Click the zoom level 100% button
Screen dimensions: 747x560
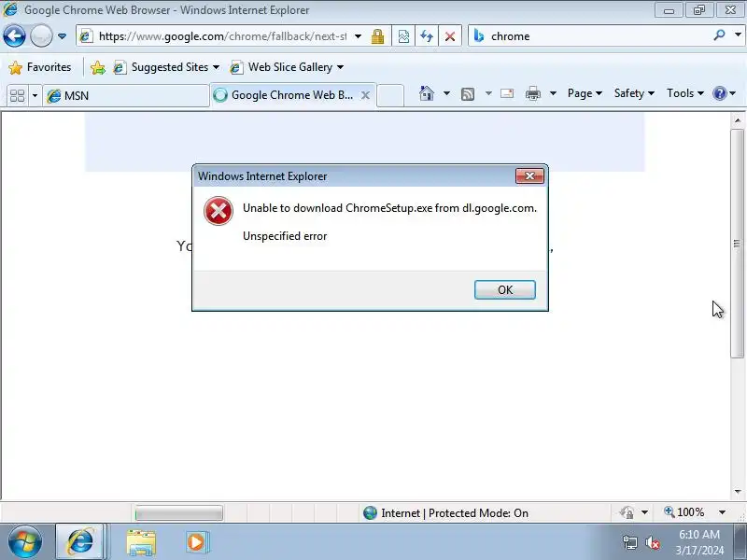(684, 512)
